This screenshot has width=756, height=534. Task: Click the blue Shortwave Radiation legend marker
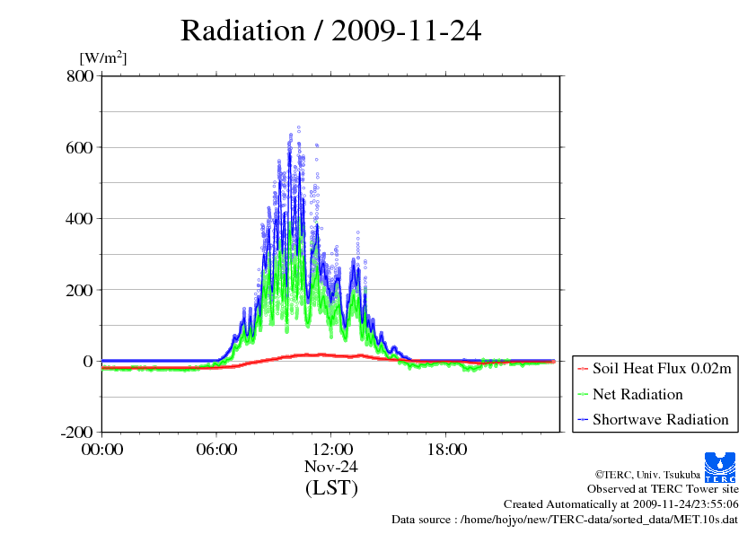coord(583,420)
